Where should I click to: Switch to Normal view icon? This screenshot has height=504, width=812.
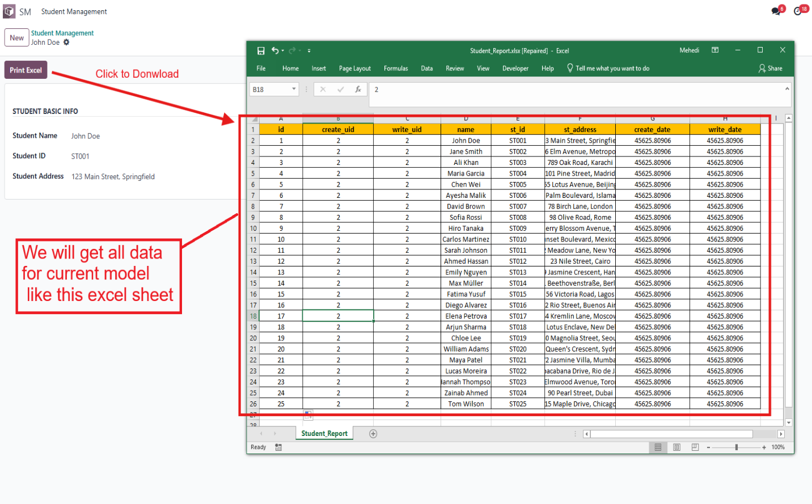coord(658,447)
